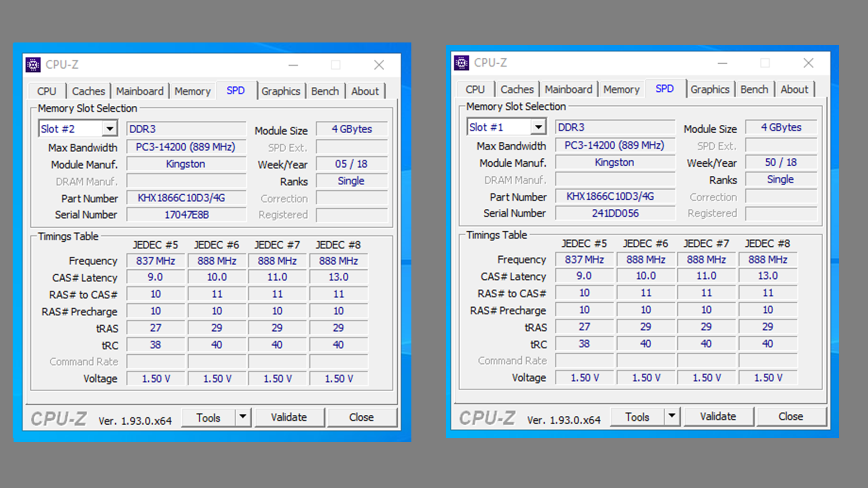
Task: Click CPU-Z app icon in right window title bar
Action: coord(462,63)
